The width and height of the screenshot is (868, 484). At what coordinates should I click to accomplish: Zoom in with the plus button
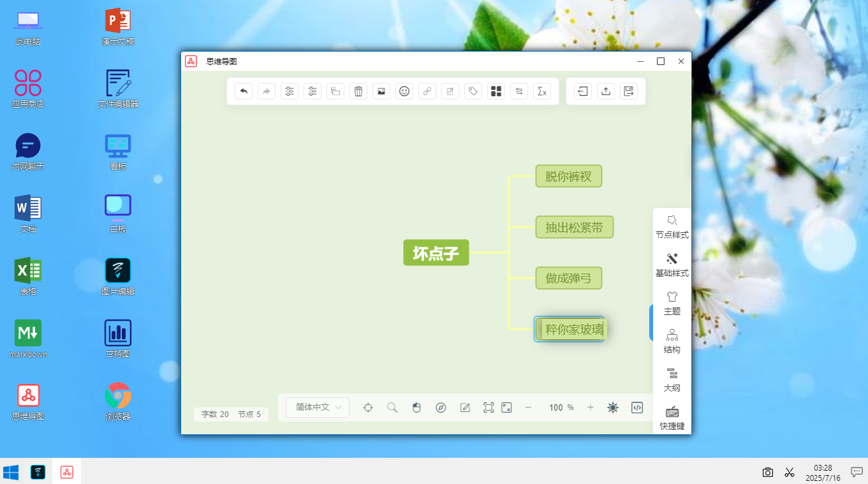591,407
